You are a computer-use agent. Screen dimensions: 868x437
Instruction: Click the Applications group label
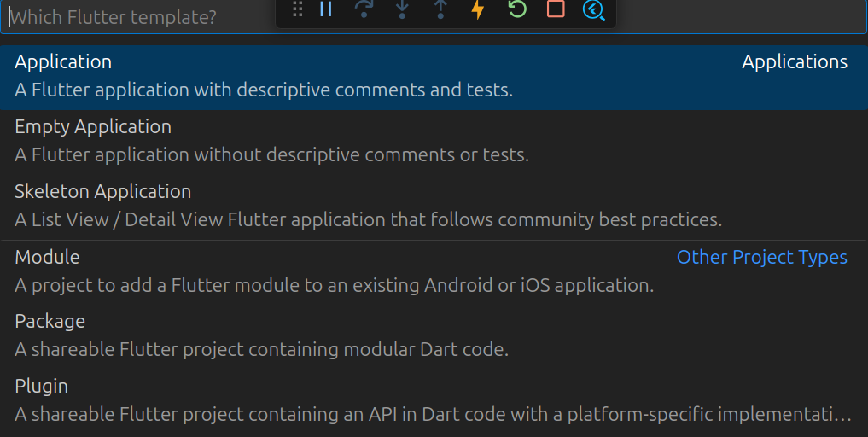[x=795, y=62]
